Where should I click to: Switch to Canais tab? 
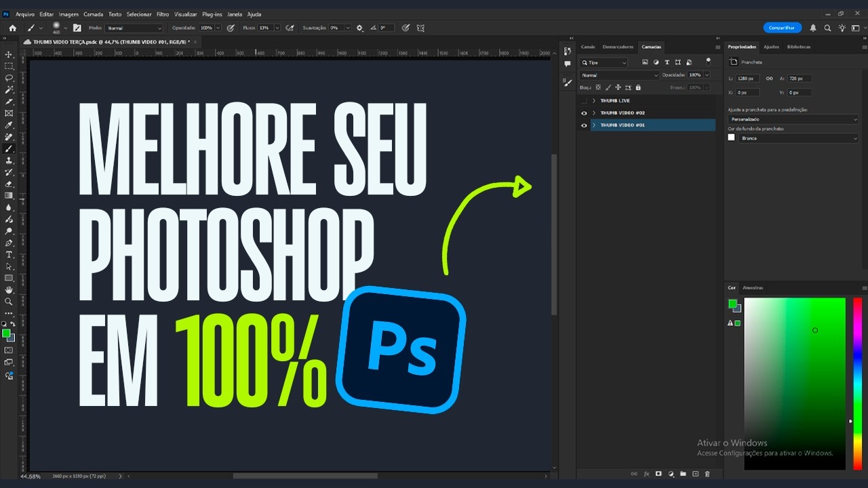pos(588,47)
